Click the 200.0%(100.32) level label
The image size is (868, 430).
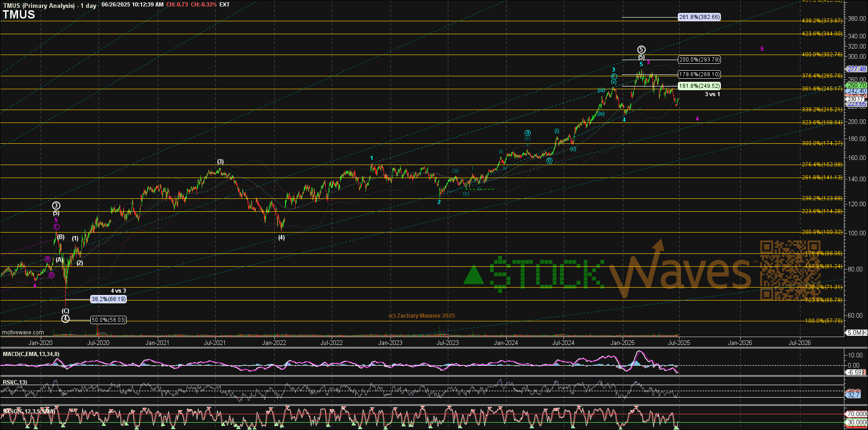pyautogui.click(x=822, y=232)
